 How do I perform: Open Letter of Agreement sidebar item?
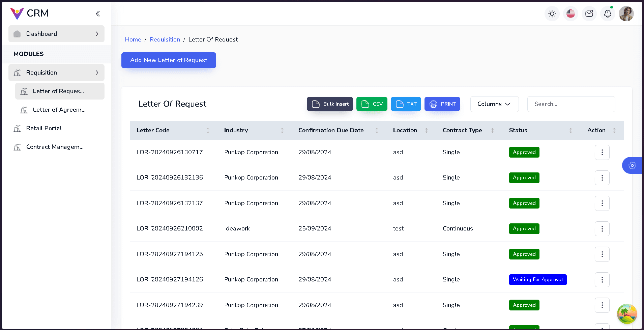point(59,110)
